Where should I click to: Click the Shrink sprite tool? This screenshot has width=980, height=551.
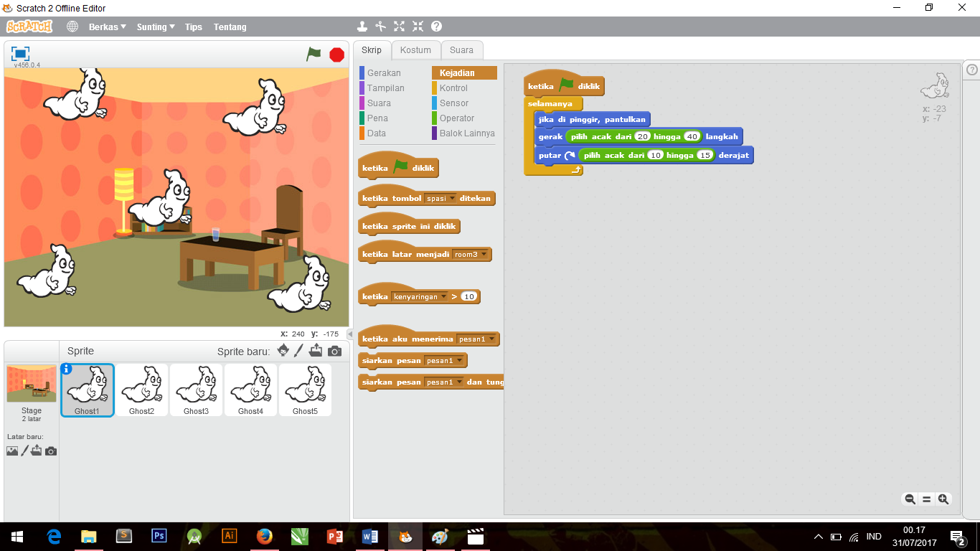(417, 27)
